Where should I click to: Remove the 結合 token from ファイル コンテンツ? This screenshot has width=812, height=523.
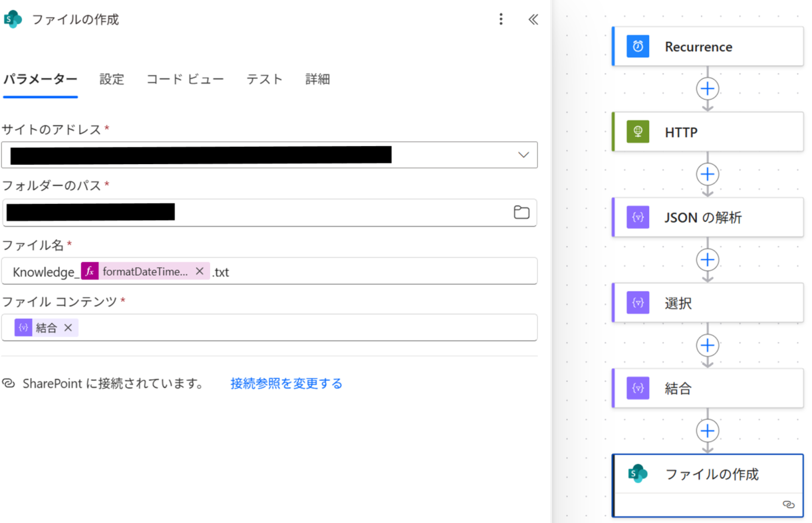(x=68, y=328)
